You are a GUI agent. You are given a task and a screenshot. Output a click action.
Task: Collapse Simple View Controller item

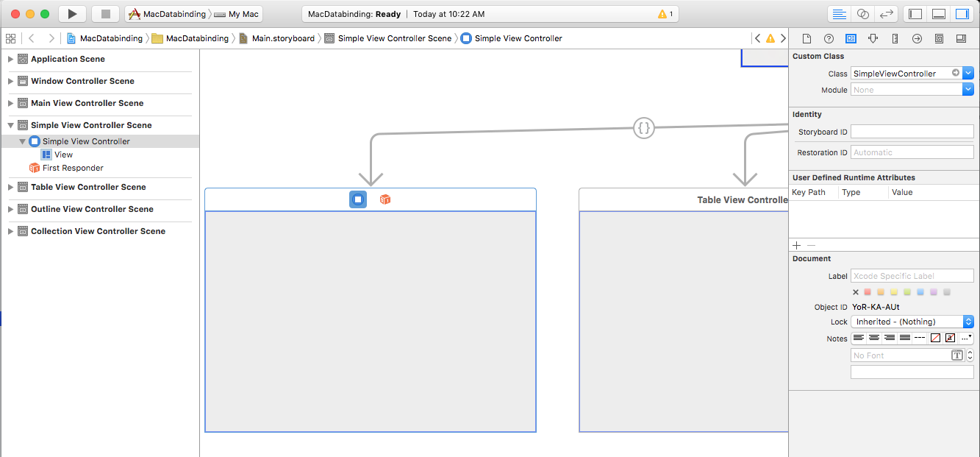(x=22, y=141)
